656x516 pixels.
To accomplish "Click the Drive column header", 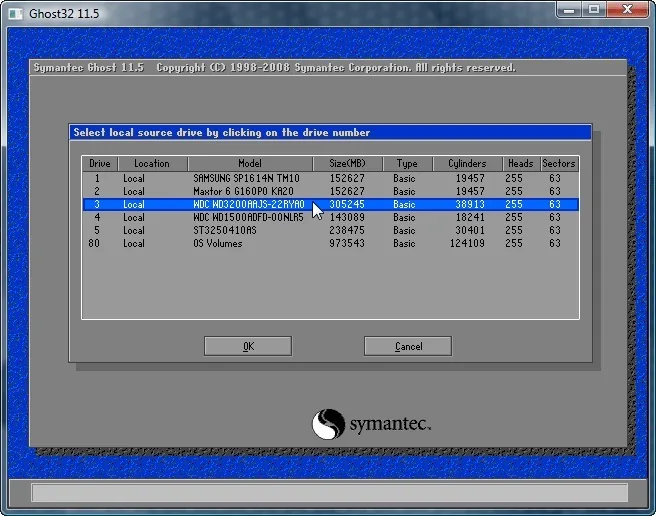I will pyautogui.click(x=100, y=164).
